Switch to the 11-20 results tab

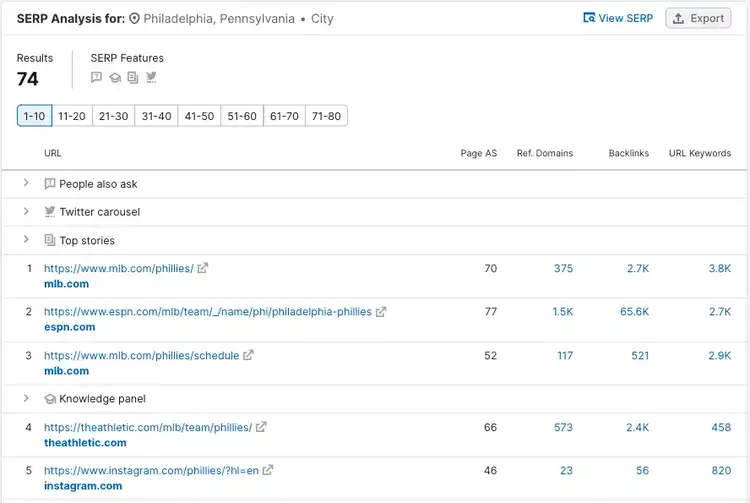(x=72, y=116)
